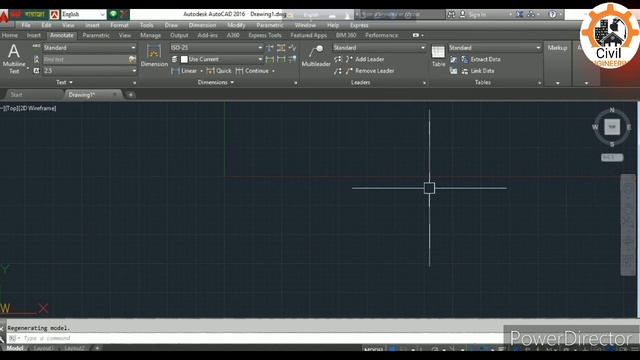Click the AutoCAD application logo button
Image resolution: width=640 pixels, height=360 pixels.
pyautogui.click(x=4, y=15)
